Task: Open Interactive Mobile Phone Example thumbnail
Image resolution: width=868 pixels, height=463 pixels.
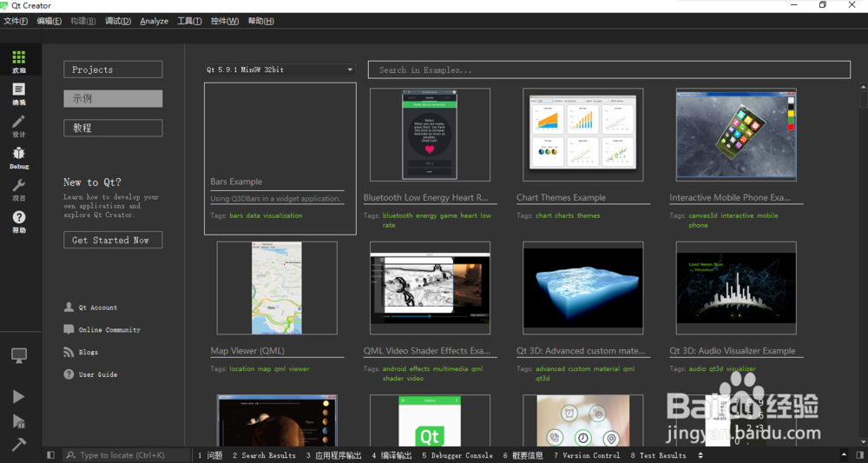Action: pyautogui.click(x=736, y=135)
